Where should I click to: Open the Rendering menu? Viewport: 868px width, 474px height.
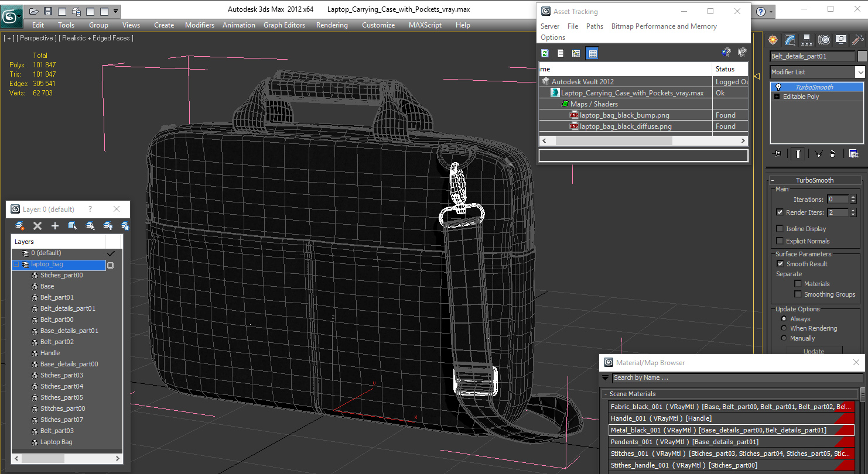(x=332, y=25)
